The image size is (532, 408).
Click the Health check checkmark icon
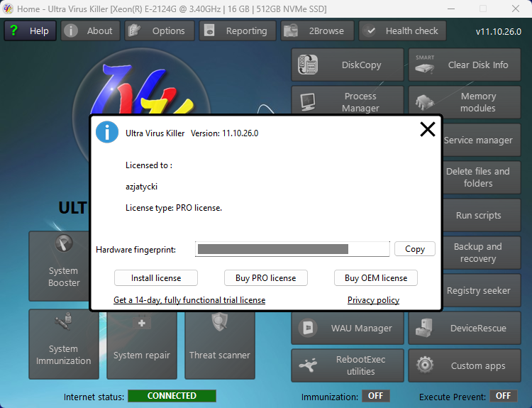pos(371,31)
